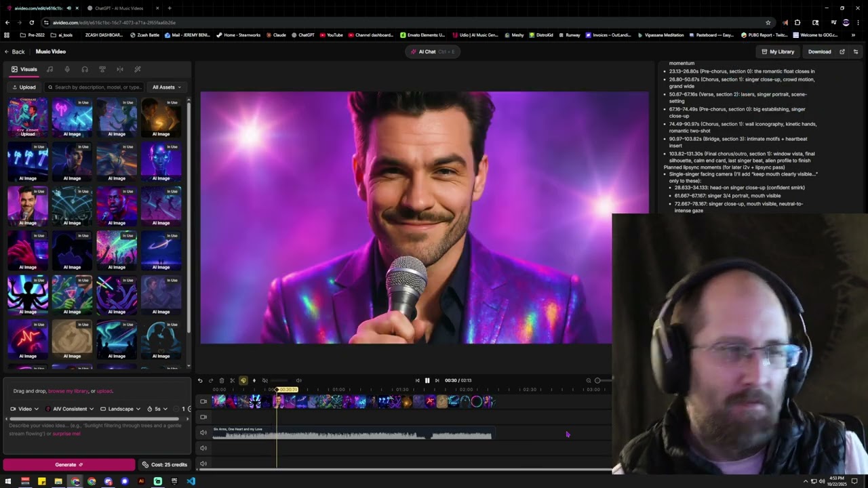Open the text captions tab icon
Image resolution: width=868 pixels, height=488 pixels.
[x=102, y=69]
